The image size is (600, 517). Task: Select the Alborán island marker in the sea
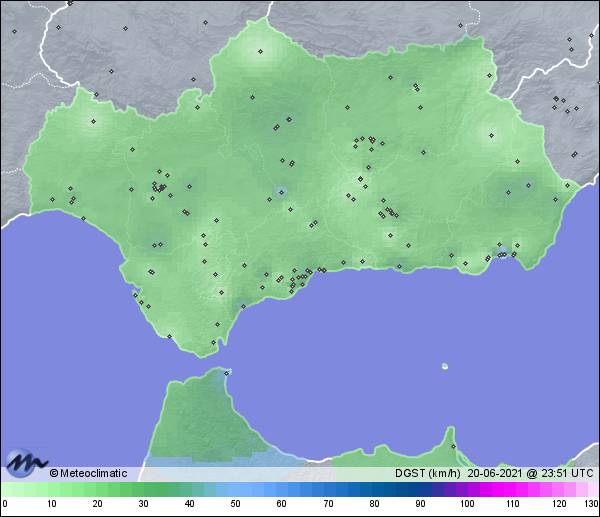click(x=444, y=366)
